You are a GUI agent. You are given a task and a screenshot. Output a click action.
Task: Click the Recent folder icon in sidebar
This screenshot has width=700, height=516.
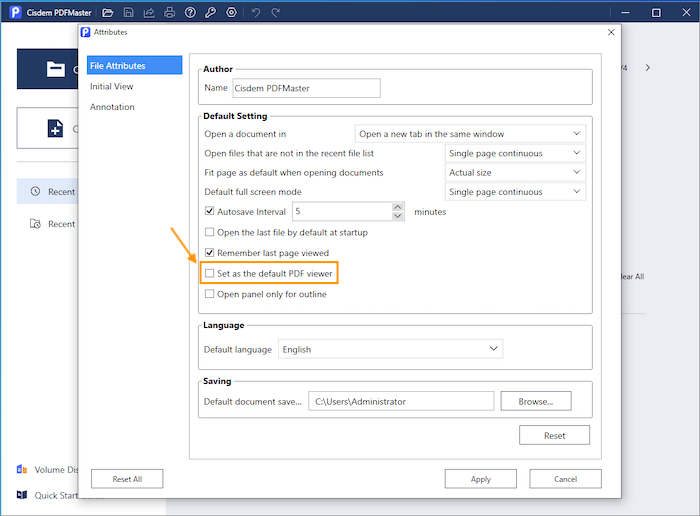[x=35, y=224]
